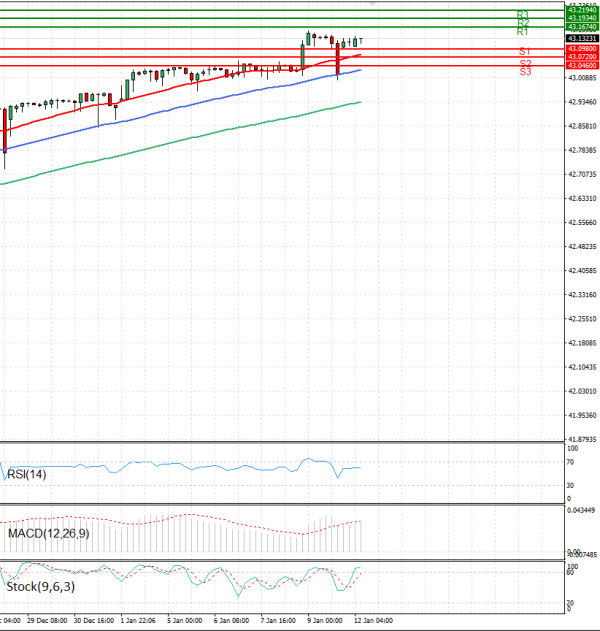Select the S3 support line label
The width and height of the screenshot is (600, 631).
pos(525,72)
